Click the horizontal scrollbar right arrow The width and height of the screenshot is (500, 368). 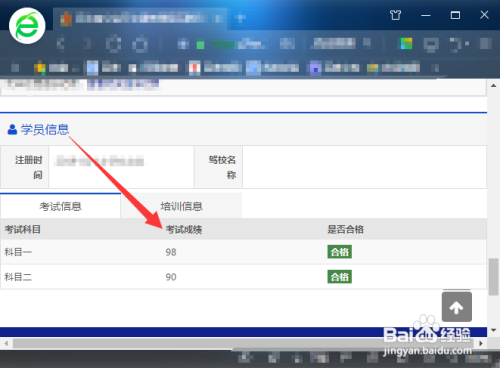(x=481, y=343)
